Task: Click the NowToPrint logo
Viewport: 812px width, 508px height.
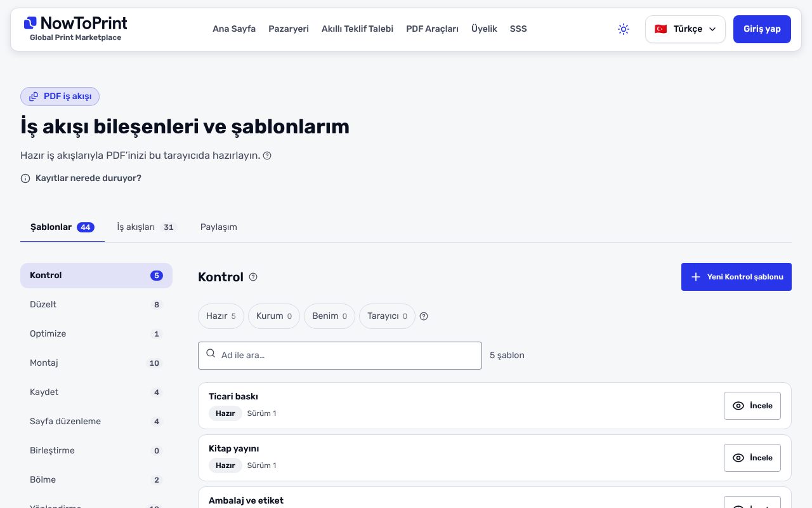Action: pos(75,29)
